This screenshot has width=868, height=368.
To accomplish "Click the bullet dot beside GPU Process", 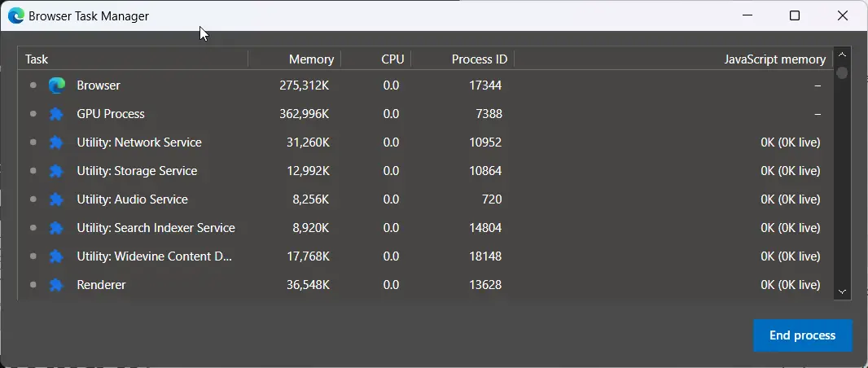I will point(33,114).
